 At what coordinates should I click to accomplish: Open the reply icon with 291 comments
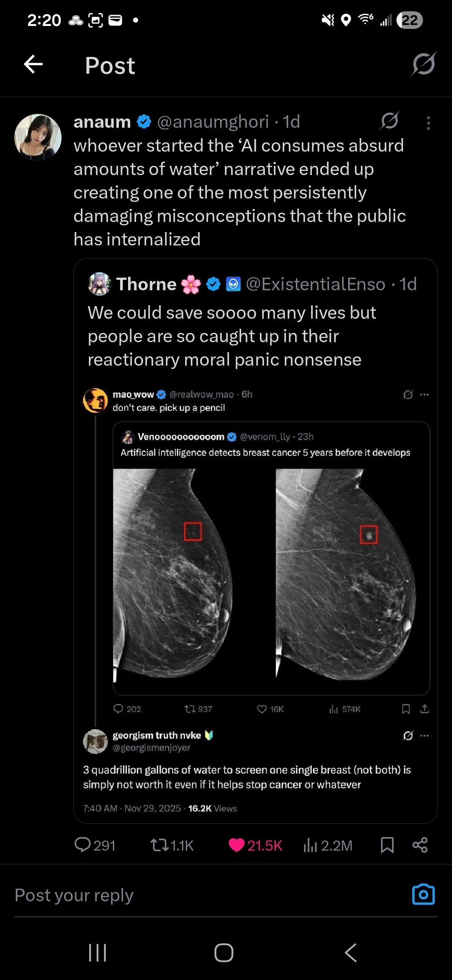[82, 845]
